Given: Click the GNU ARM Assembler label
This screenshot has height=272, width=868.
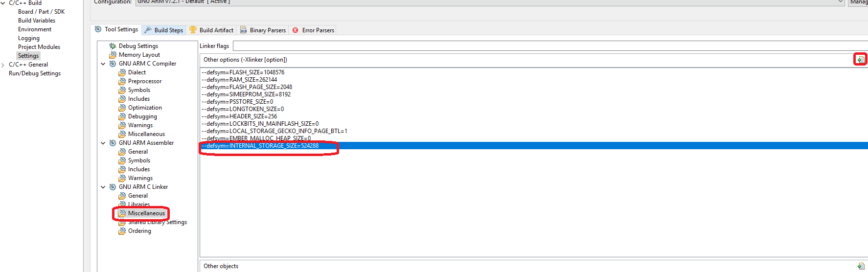Looking at the screenshot, I should coord(146,143).
